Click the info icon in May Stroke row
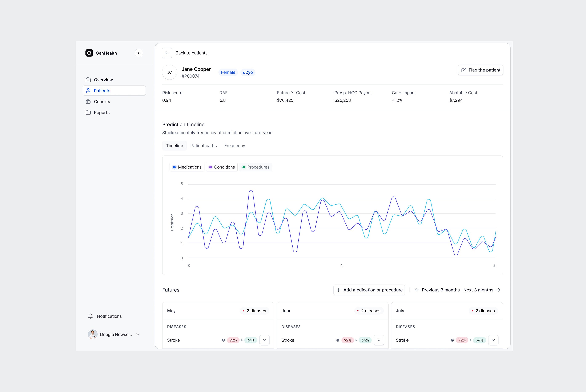This screenshot has width=586, height=392. [224, 340]
